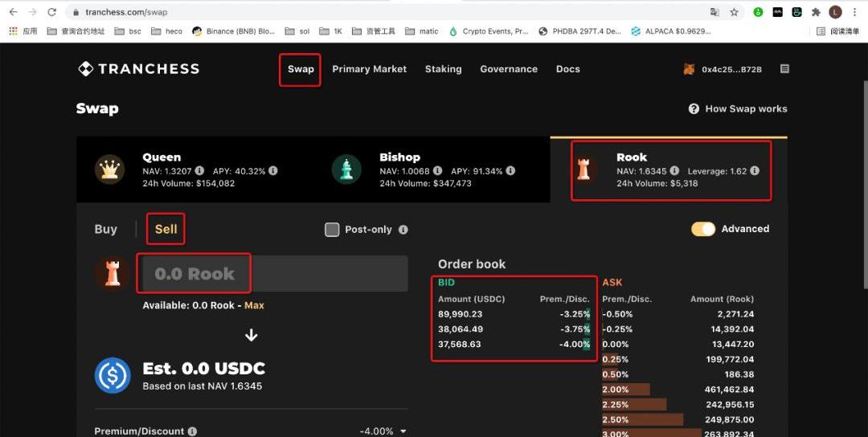The image size is (868, 437).
Task: Show info for Rook Leverage
Action: (755, 171)
